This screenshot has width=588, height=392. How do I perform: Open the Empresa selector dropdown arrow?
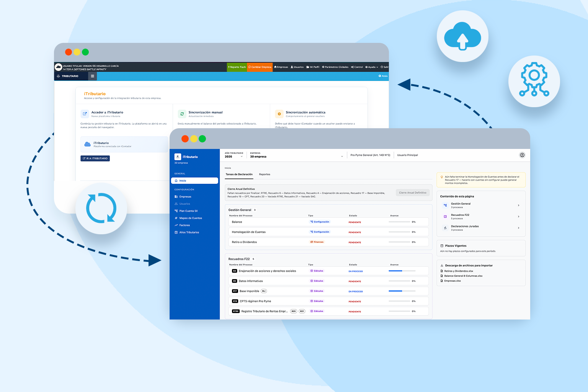click(342, 157)
